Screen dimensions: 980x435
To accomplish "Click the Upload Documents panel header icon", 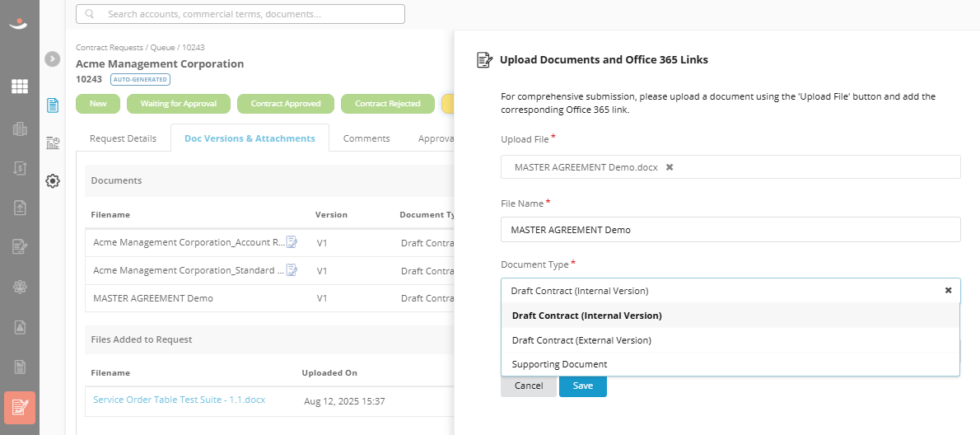I will coord(484,60).
